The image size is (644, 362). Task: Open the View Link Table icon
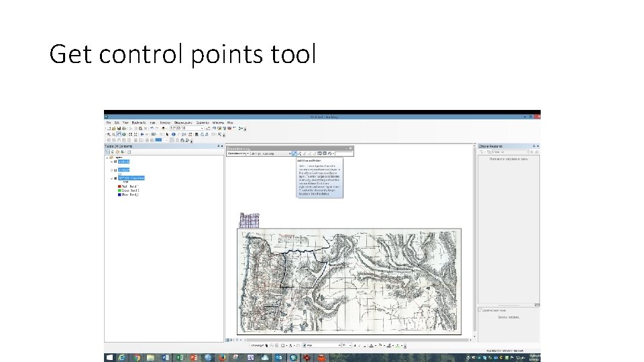[325, 154]
